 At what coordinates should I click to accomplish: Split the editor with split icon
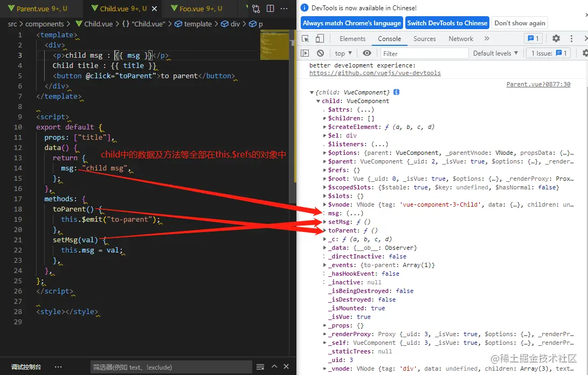tap(270, 9)
